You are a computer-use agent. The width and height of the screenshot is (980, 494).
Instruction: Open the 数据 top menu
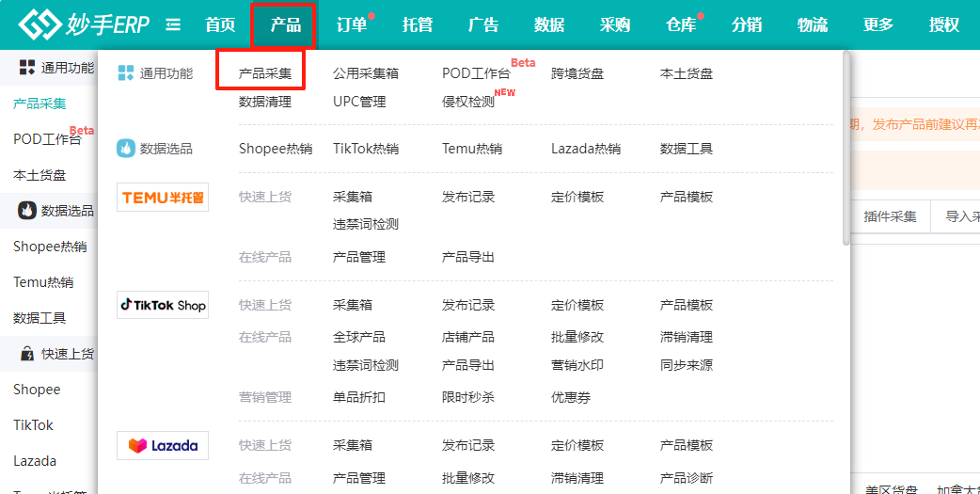click(x=549, y=24)
